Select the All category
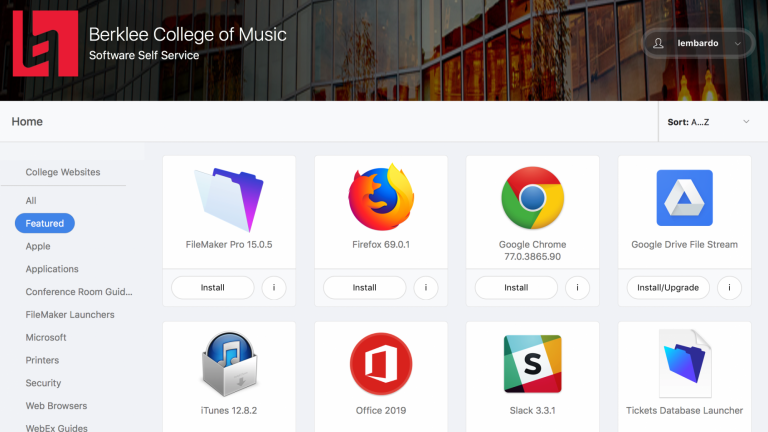Image resolution: width=768 pixels, height=432 pixels. pos(31,200)
